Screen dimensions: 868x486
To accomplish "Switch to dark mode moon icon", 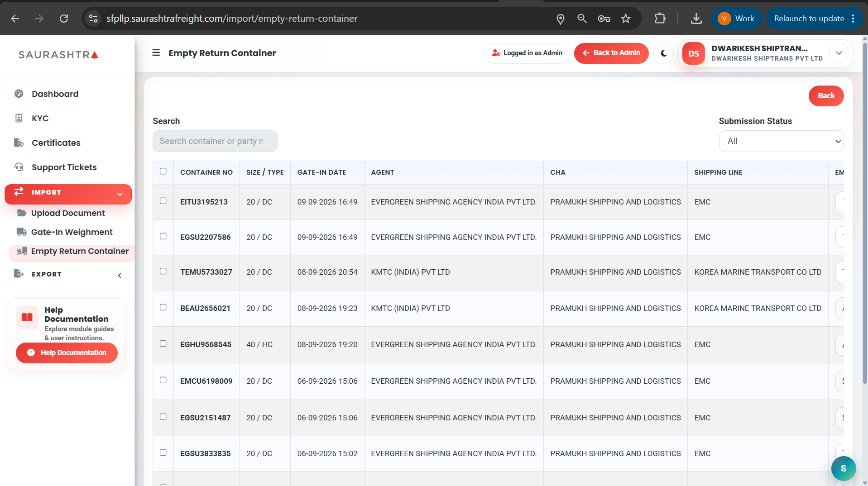I will (664, 53).
